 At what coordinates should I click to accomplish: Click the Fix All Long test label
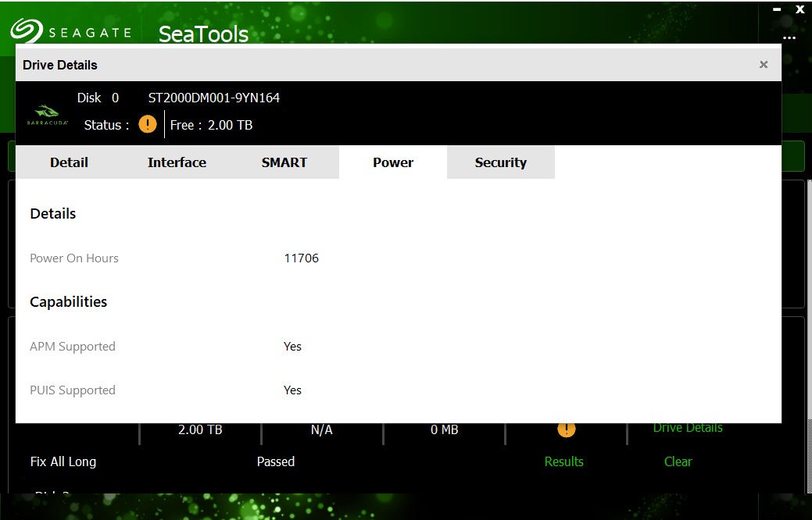63,461
